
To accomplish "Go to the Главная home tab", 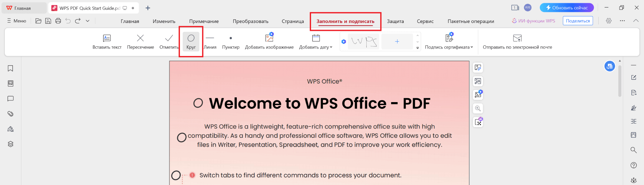I will [x=24, y=8].
